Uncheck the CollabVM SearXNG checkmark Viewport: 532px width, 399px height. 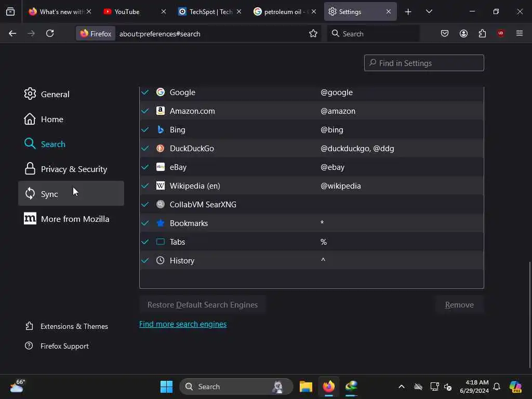coord(145,204)
